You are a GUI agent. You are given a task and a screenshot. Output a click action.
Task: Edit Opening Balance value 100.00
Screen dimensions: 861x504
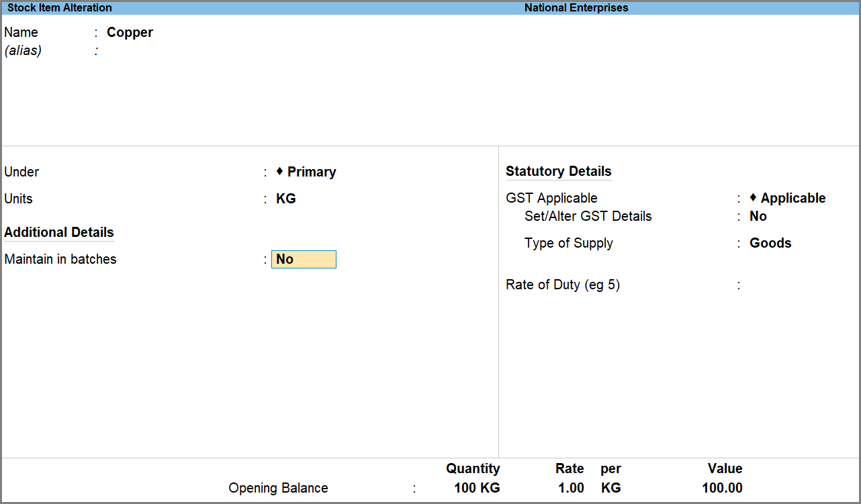[x=722, y=488]
